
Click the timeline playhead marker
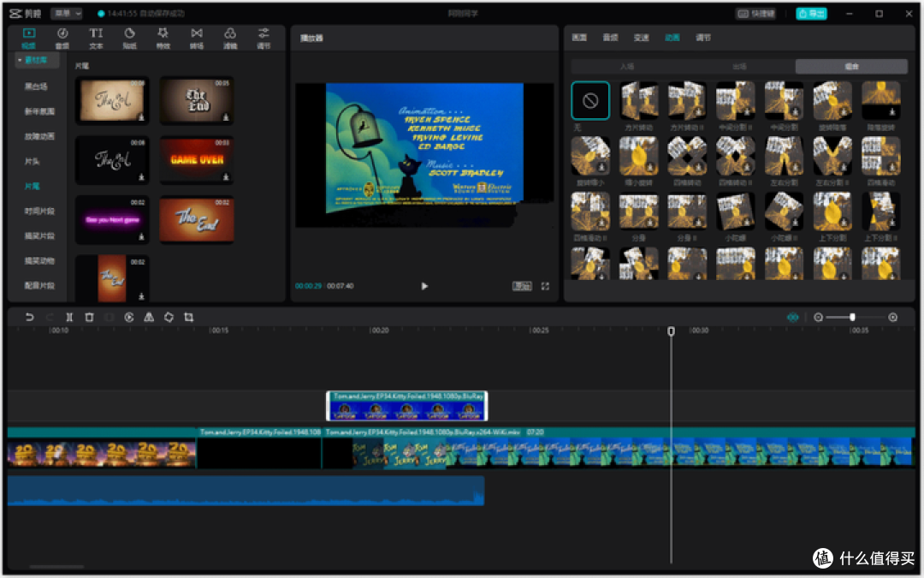pyautogui.click(x=671, y=331)
